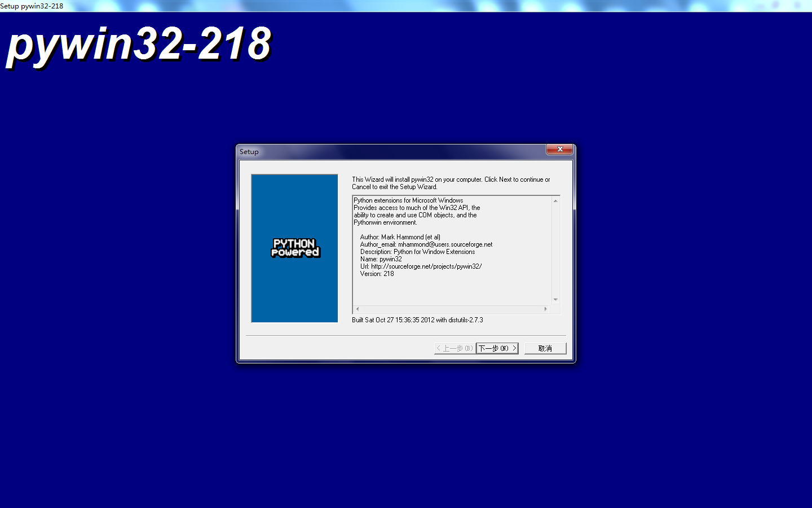Click the Url sourceforge.net/projects/pywin32 line
The width and height of the screenshot is (812, 508).
[421, 266]
